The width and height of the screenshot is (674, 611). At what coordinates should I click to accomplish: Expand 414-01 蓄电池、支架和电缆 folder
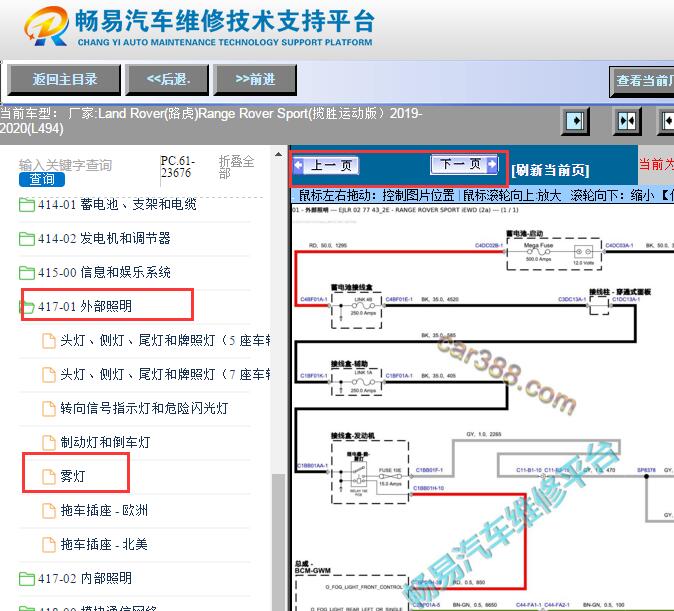tap(117, 204)
